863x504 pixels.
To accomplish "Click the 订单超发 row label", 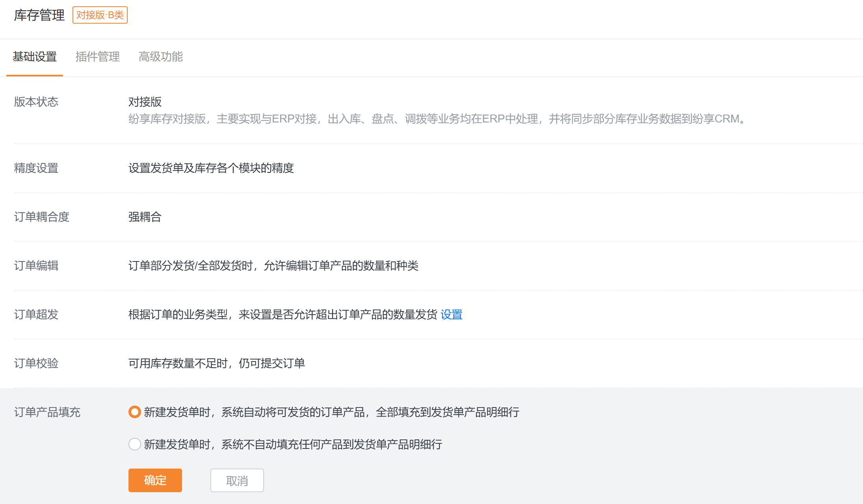I will click(x=36, y=314).
